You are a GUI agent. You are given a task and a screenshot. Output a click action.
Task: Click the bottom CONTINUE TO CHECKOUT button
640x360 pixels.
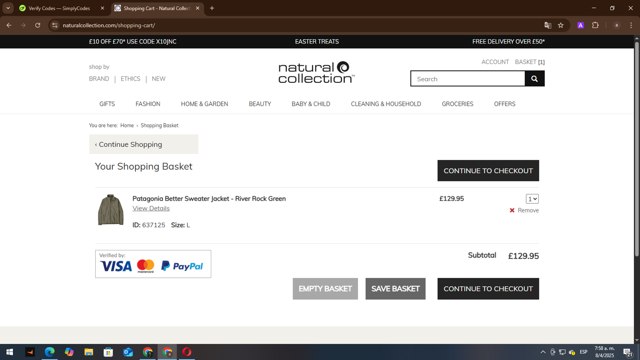488,289
